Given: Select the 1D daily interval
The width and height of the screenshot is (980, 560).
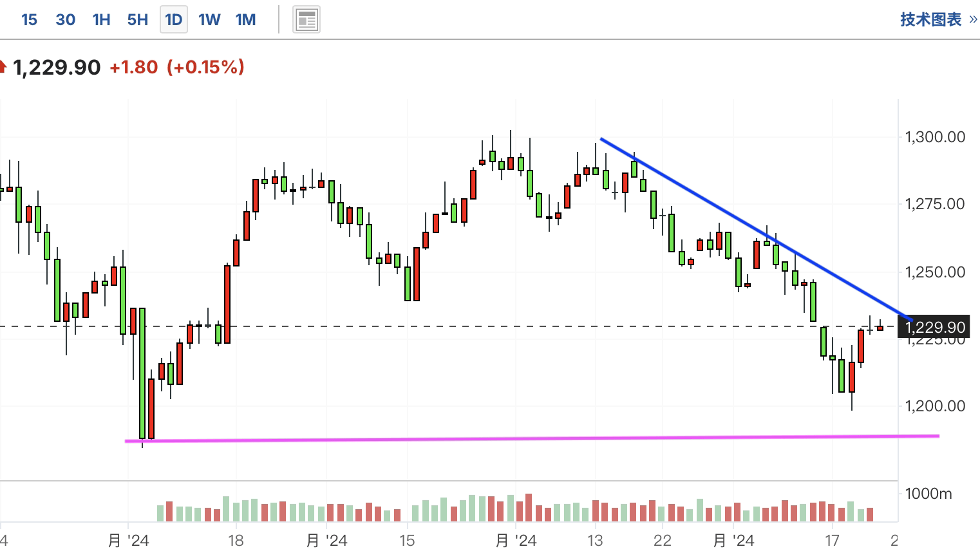Looking at the screenshot, I should point(173,20).
